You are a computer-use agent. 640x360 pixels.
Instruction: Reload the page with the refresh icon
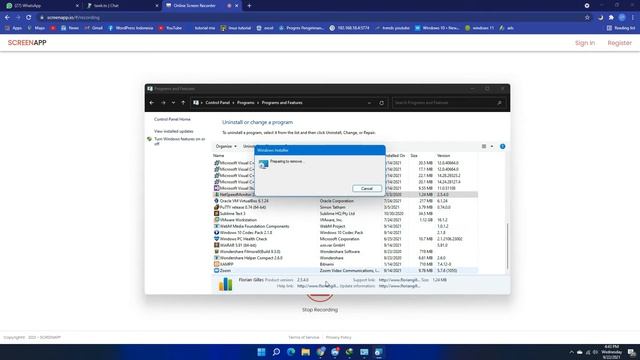point(29,18)
